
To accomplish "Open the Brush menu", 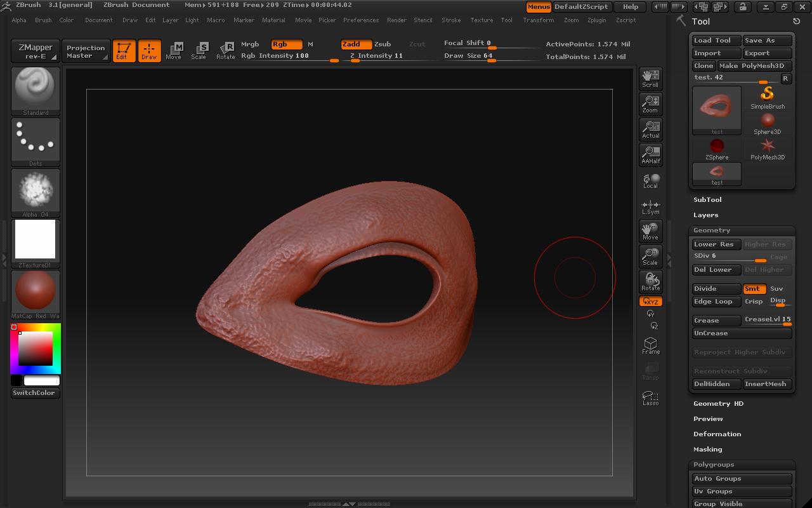I will (x=43, y=20).
